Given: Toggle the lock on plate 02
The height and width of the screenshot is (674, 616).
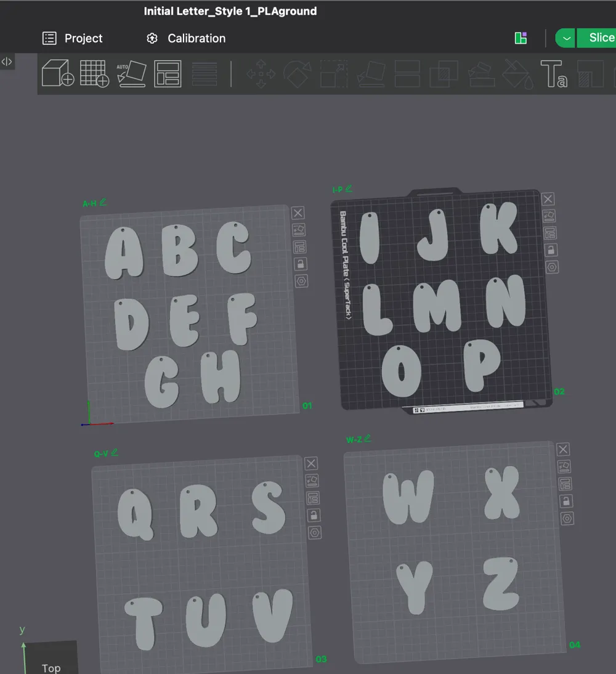Looking at the screenshot, I should 551,250.
